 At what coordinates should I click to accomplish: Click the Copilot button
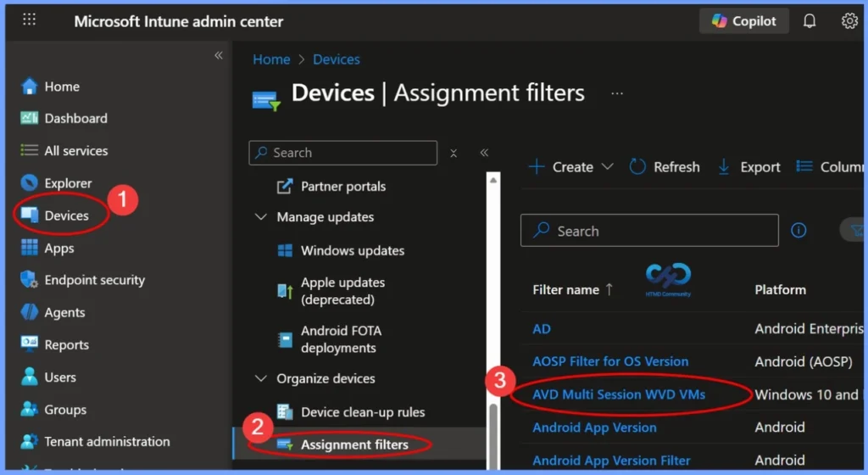(x=743, y=21)
